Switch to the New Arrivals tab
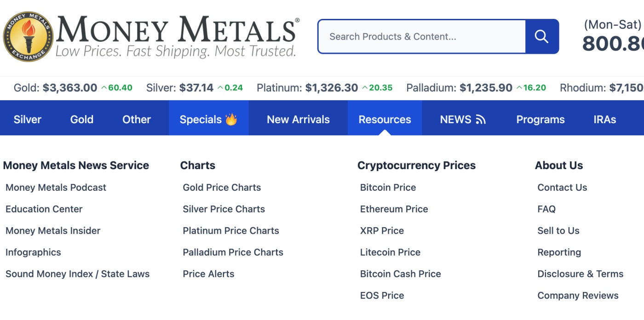The image size is (644, 320). [298, 119]
